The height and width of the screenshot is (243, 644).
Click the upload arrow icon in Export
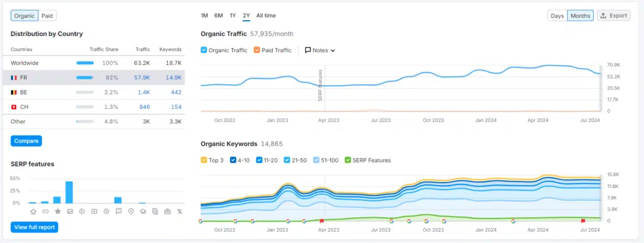coord(603,16)
